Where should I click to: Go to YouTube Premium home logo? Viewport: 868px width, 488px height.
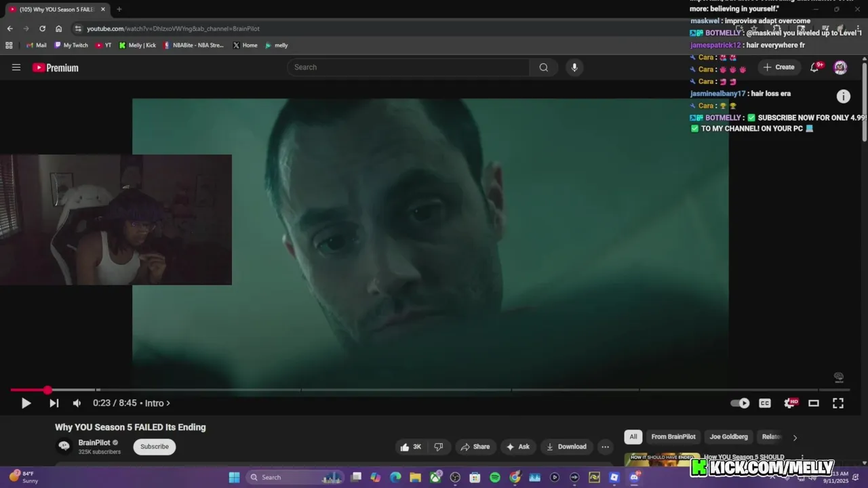click(56, 68)
